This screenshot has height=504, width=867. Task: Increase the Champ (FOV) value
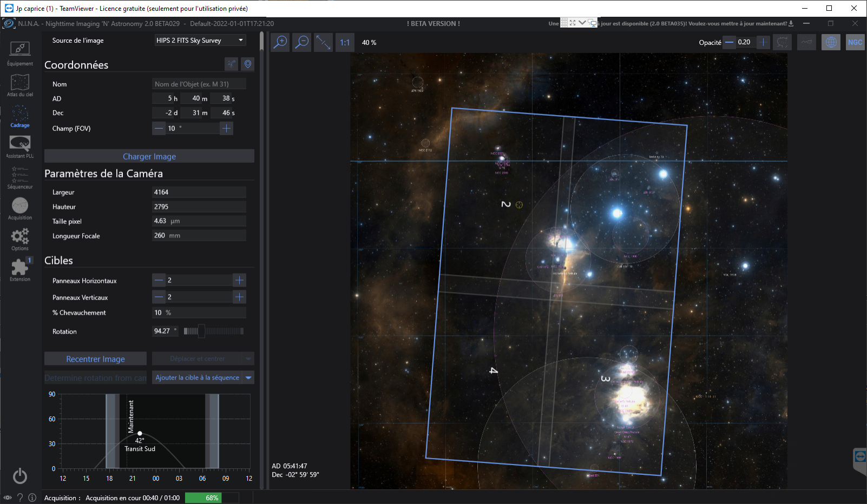(227, 128)
